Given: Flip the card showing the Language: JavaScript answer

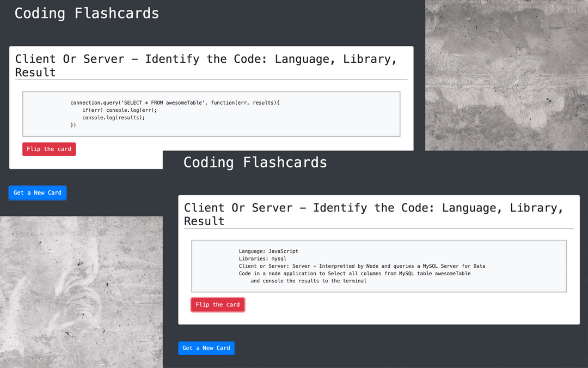Looking at the screenshot, I should tap(218, 305).
